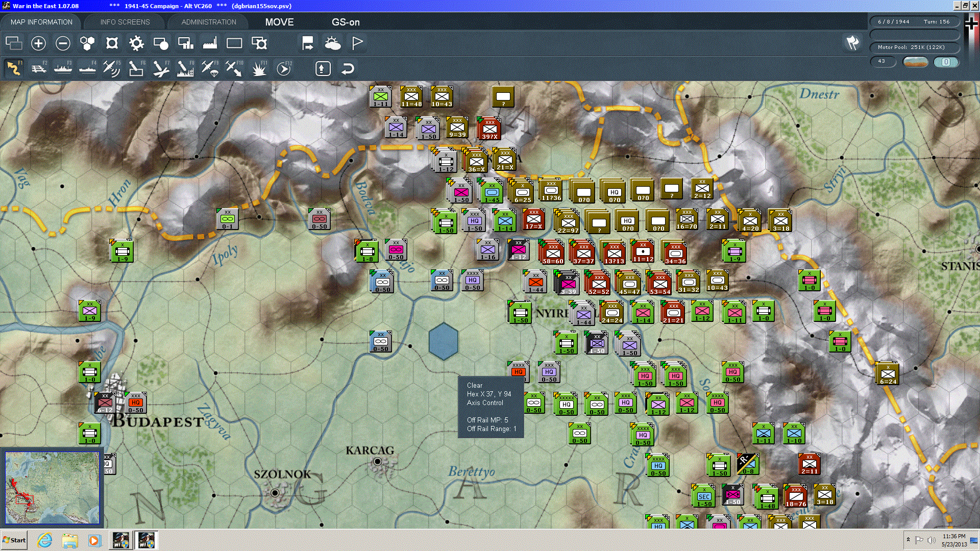Open the INFO SCREENS tab
Screen dimensions: 980x551
click(125, 22)
